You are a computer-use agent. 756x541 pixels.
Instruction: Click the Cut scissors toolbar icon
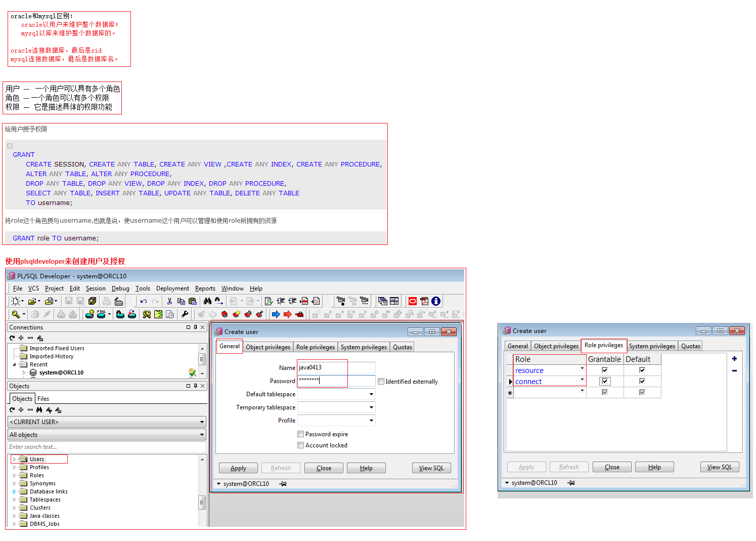pos(169,301)
